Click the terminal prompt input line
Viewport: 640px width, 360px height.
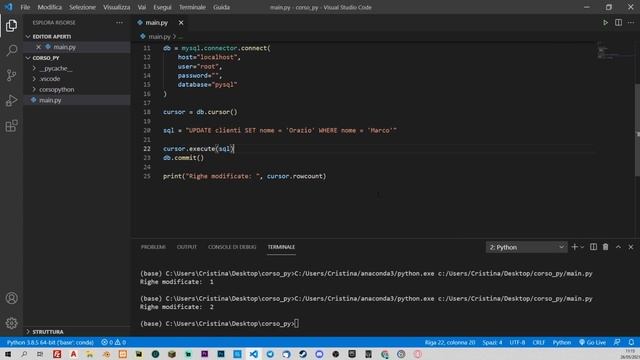[220, 324]
